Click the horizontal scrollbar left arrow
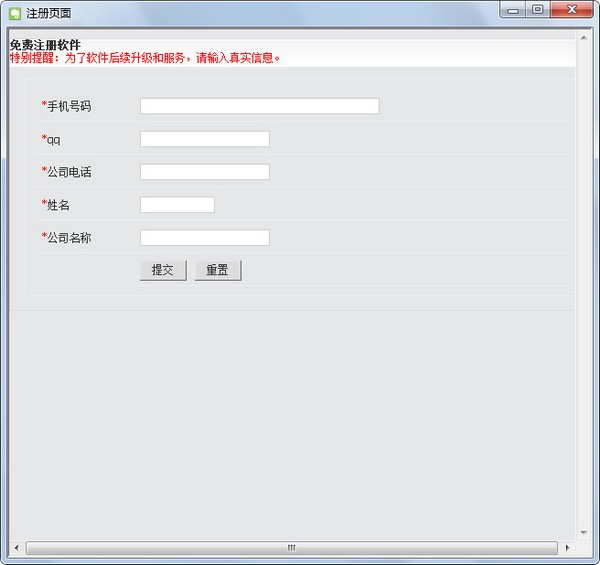Image resolution: width=600 pixels, height=565 pixels. [x=16, y=548]
